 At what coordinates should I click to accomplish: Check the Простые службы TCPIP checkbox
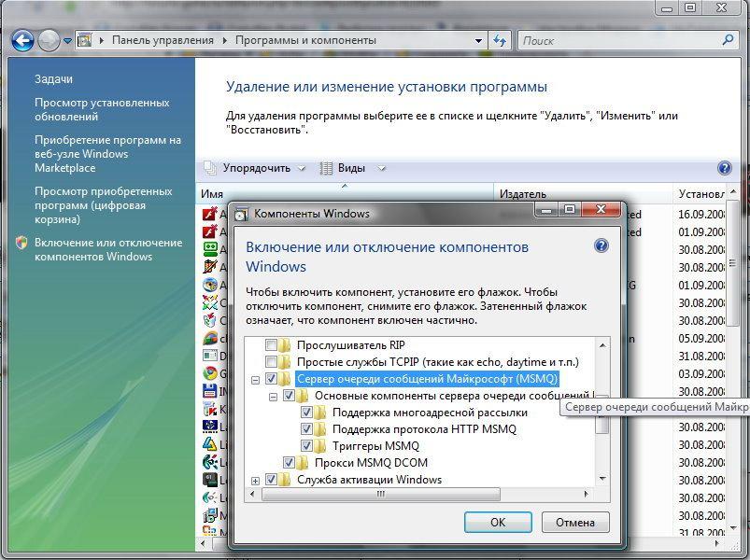pos(272,362)
